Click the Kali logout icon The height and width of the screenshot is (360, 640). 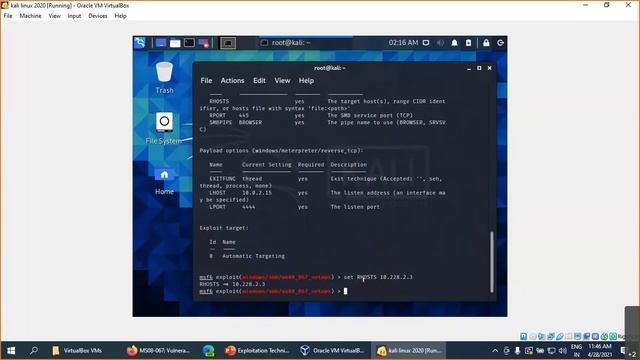[500, 43]
